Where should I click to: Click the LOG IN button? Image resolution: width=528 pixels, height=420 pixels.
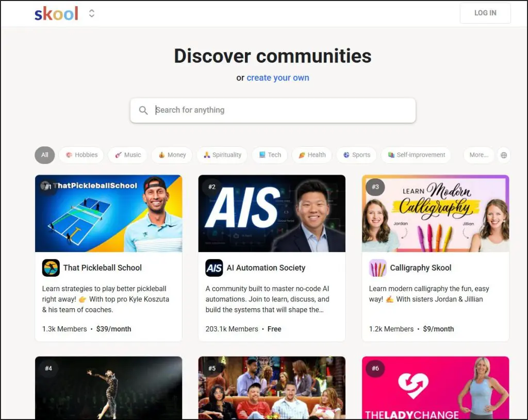point(485,13)
